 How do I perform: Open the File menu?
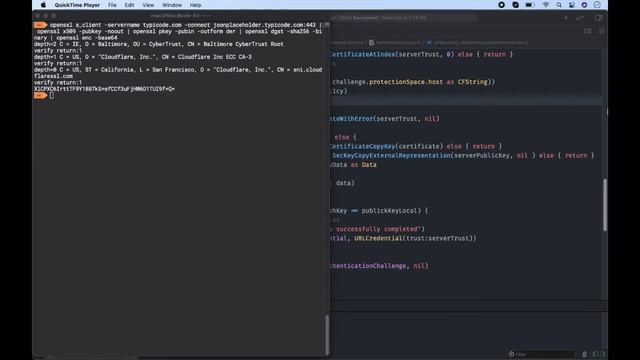tap(112, 5)
